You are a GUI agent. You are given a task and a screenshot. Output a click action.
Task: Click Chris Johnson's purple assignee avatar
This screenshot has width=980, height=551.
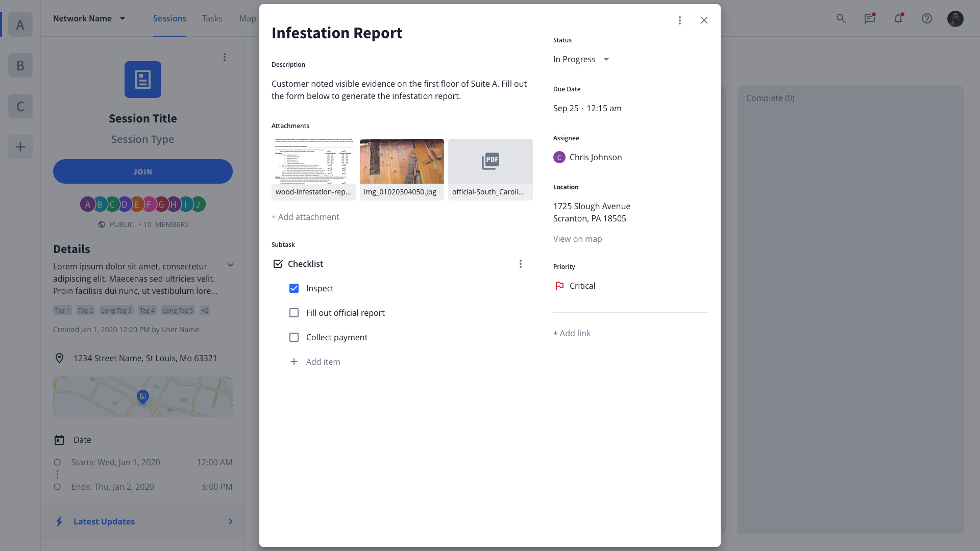[559, 157]
